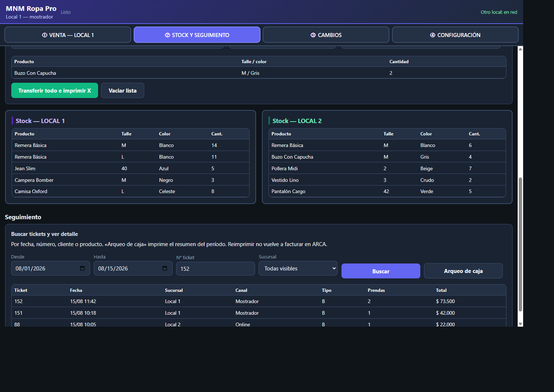
Task: Click the Hasta date field
Action: click(133, 268)
